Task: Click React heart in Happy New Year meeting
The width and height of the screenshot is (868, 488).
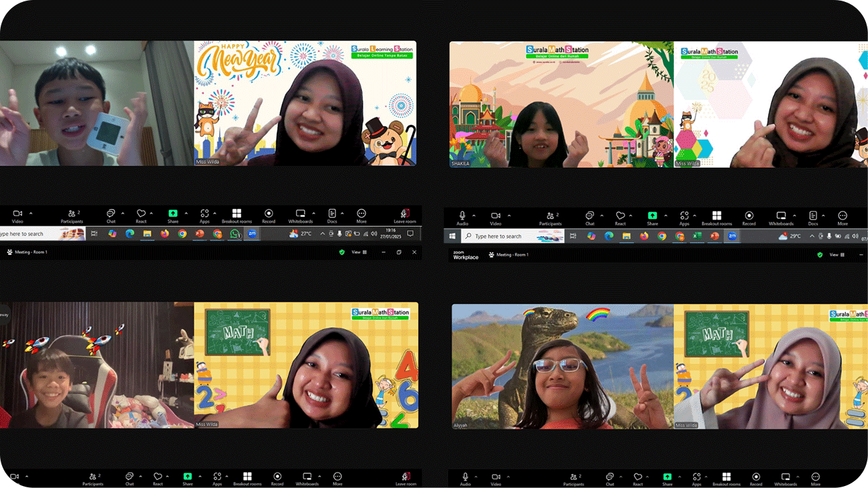Action: pos(141,215)
